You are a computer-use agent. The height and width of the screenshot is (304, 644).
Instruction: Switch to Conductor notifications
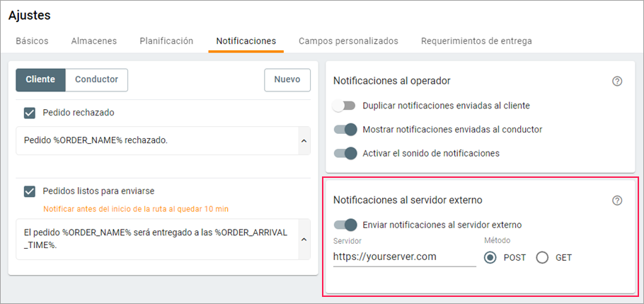pos(96,80)
